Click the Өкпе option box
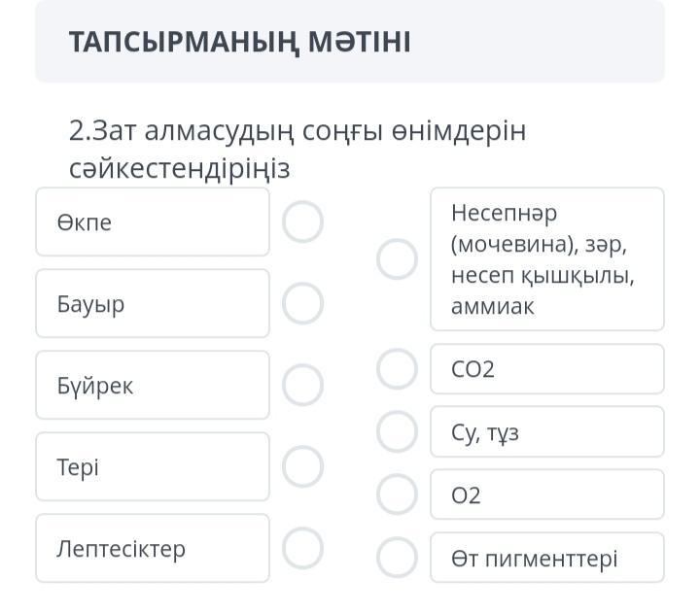 pos(153,222)
